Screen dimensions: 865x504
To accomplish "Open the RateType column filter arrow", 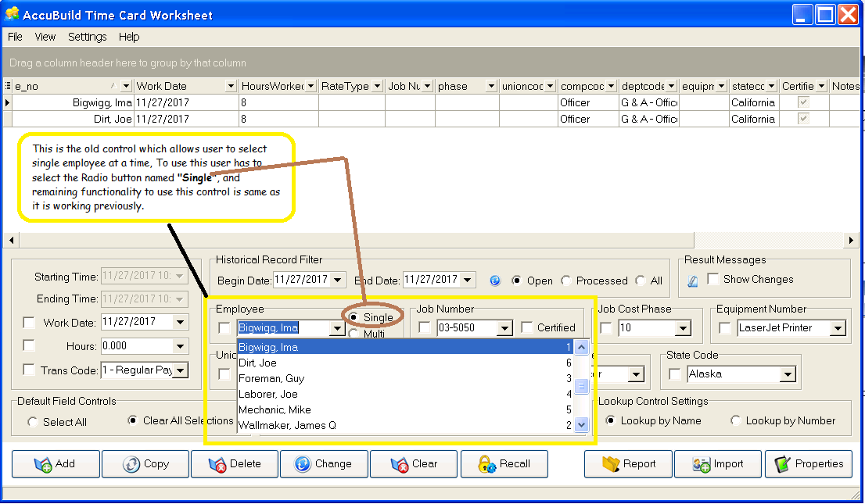I will point(377,86).
